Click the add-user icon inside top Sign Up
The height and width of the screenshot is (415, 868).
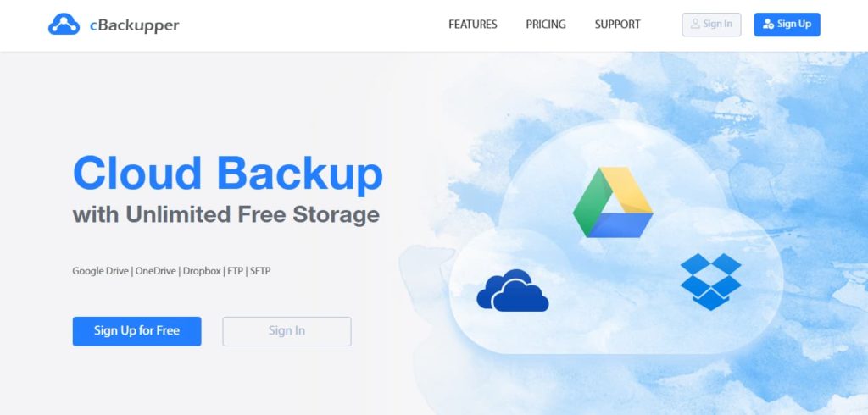click(768, 25)
